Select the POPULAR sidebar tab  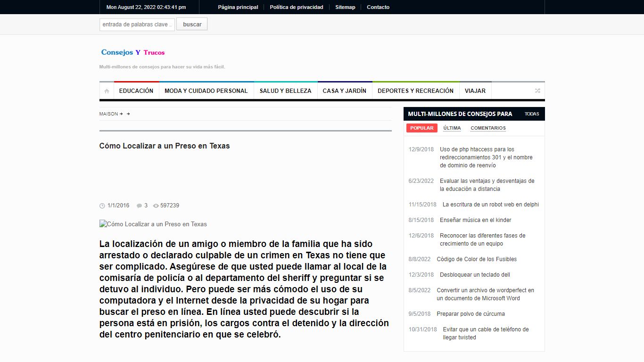click(422, 128)
